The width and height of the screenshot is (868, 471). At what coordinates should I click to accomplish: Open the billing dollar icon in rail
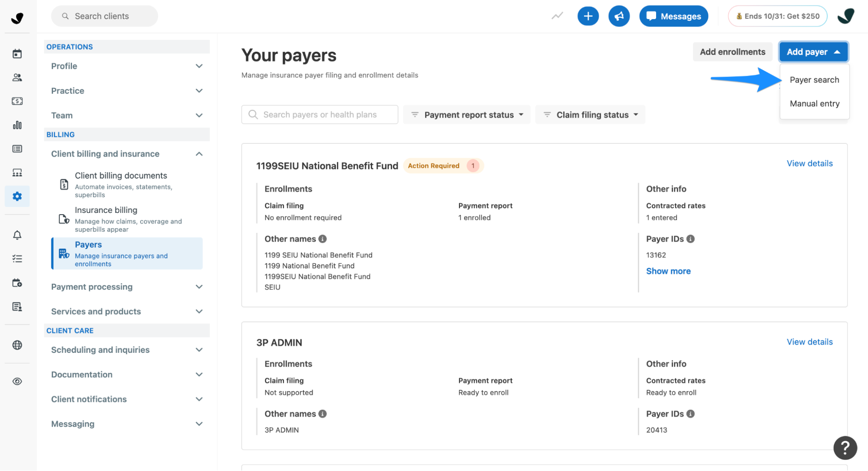[17, 101]
